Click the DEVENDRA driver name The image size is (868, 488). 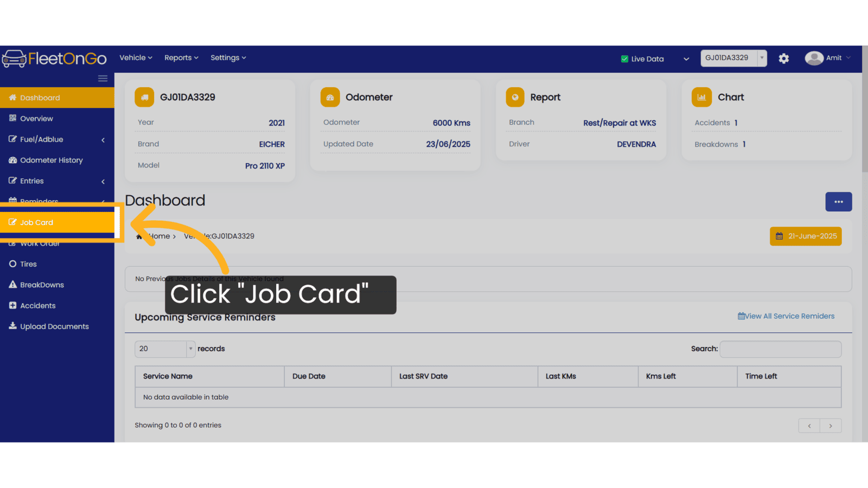pyautogui.click(x=636, y=144)
